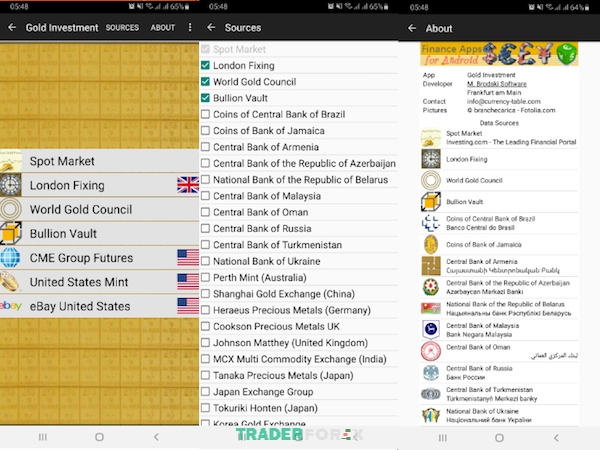Open the ABOUT menu item
The image size is (600, 450).
point(163,28)
